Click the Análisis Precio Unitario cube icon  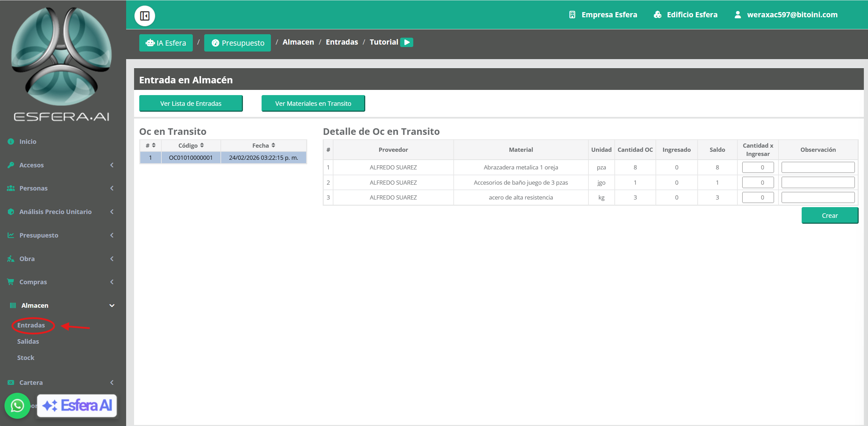coord(11,212)
